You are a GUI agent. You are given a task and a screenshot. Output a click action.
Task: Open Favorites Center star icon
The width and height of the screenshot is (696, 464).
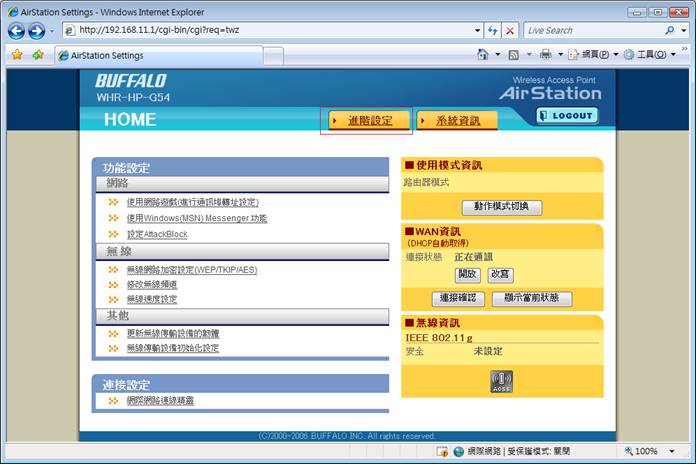tap(17, 55)
